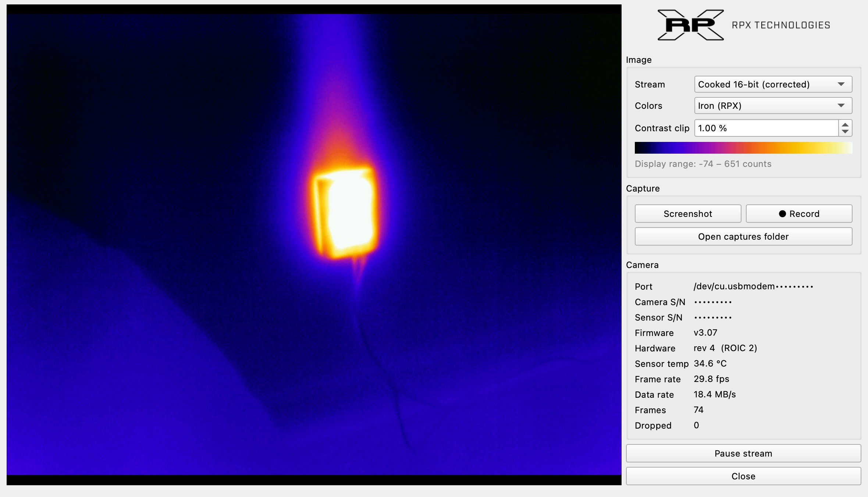Open captures folder

743,236
